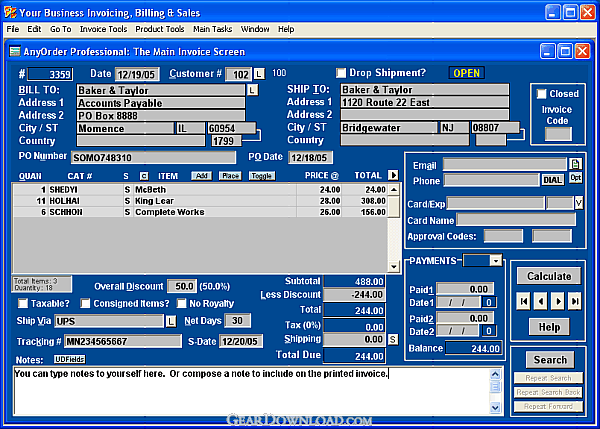Click the S button beside Shipping

(393, 339)
